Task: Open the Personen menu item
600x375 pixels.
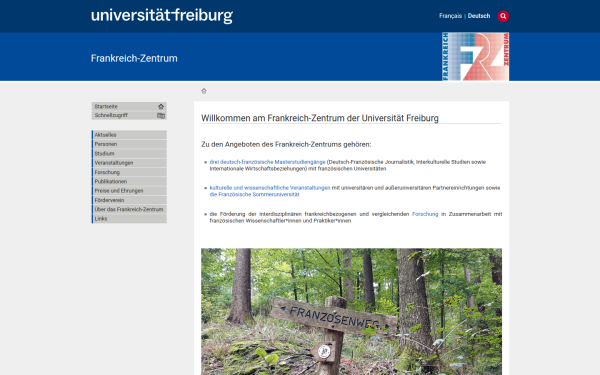Action: pyautogui.click(x=129, y=144)
